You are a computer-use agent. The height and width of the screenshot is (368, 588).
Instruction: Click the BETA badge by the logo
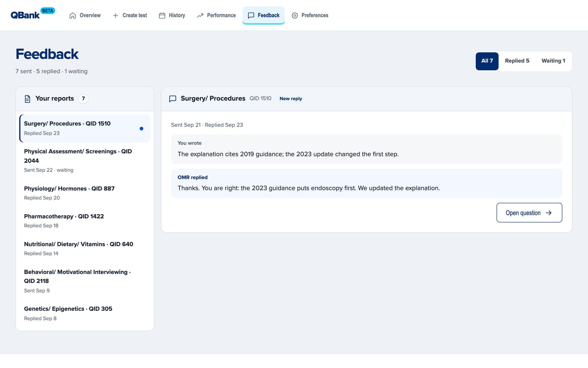48,10
